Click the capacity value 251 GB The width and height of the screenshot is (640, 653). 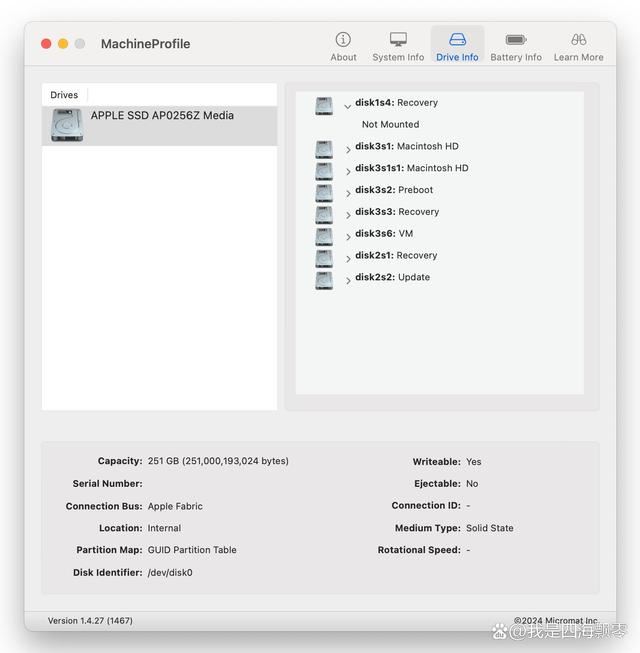pos(218,461)
